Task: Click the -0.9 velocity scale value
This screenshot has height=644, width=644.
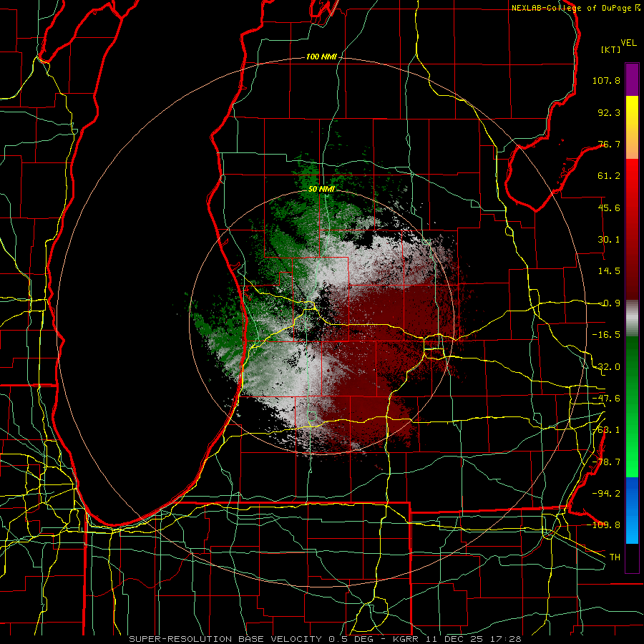Action: click(610, 303)
